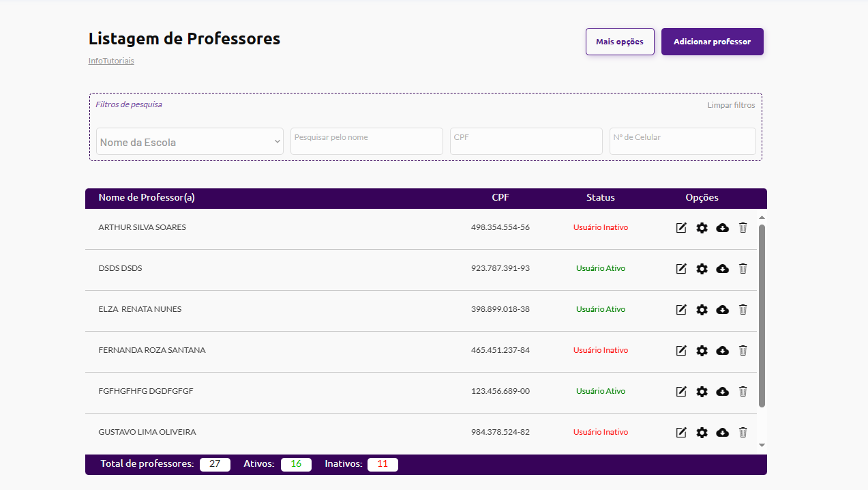
Task: Click Limpar filtros link
Action: point(731,105)
